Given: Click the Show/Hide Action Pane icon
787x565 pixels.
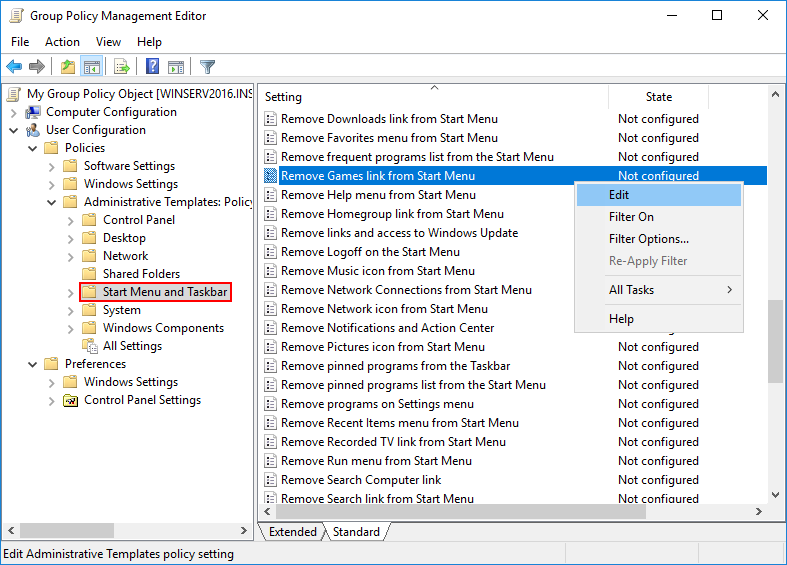Looking at the screenshot, I should coord(176,67).
